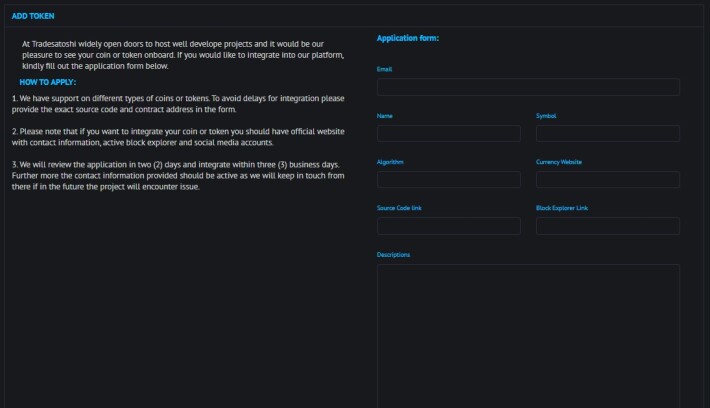
Task: Click the Application form heading
Action: click(x=408, y=38)
